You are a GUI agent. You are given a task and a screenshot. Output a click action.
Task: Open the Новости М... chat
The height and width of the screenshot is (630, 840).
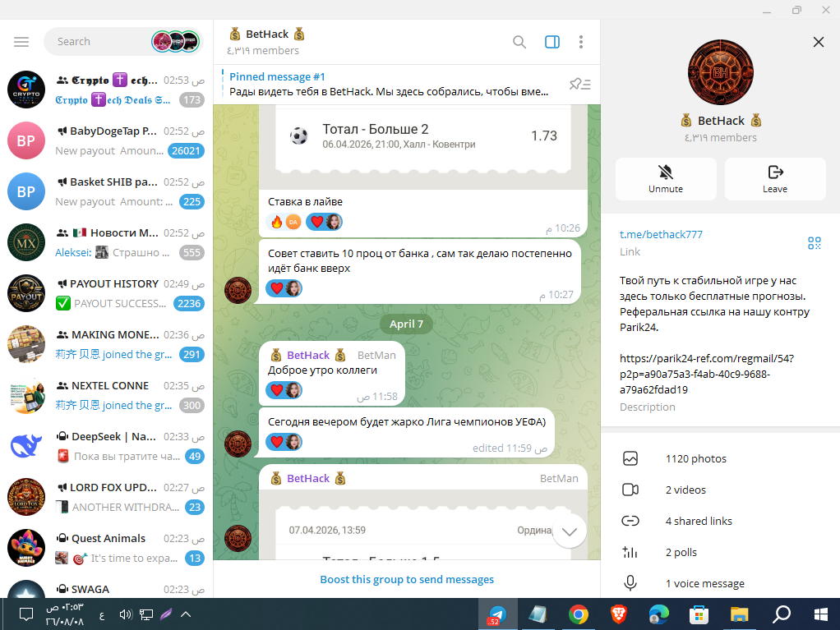(106, 242)
